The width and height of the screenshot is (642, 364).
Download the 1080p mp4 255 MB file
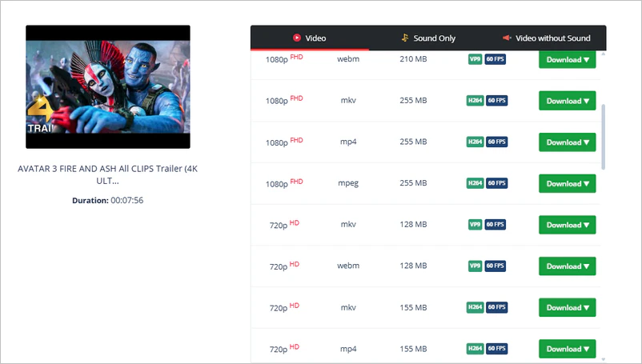567,142
